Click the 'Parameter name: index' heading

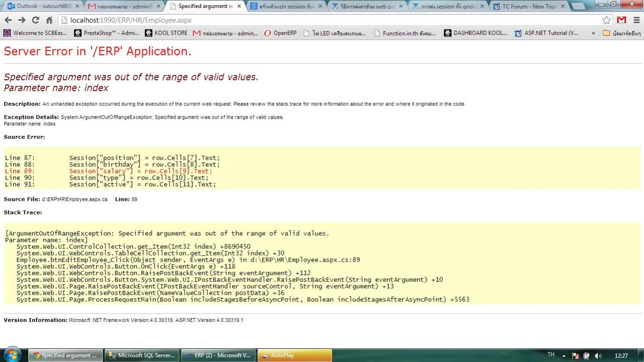56,88
